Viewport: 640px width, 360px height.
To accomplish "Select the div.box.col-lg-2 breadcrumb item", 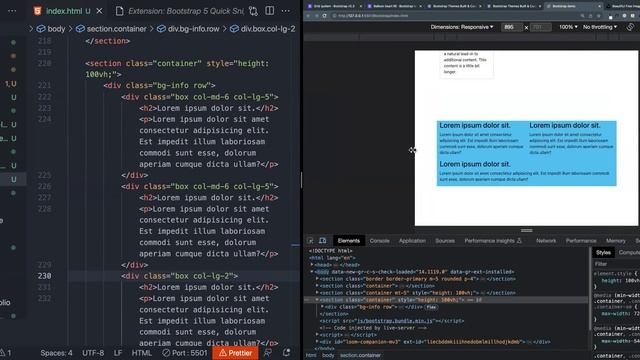I will (x=263, y=29).
